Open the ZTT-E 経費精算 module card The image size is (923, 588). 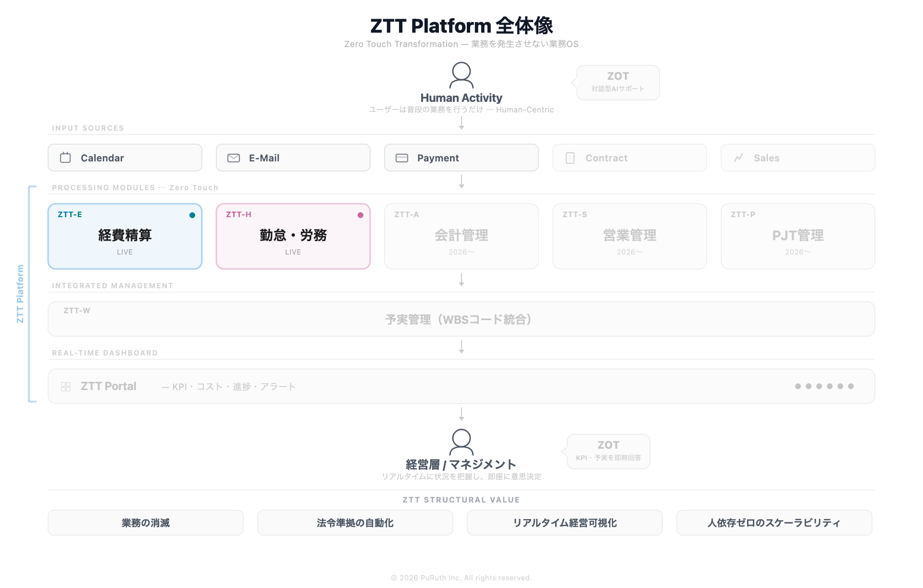tap(125, 236)
